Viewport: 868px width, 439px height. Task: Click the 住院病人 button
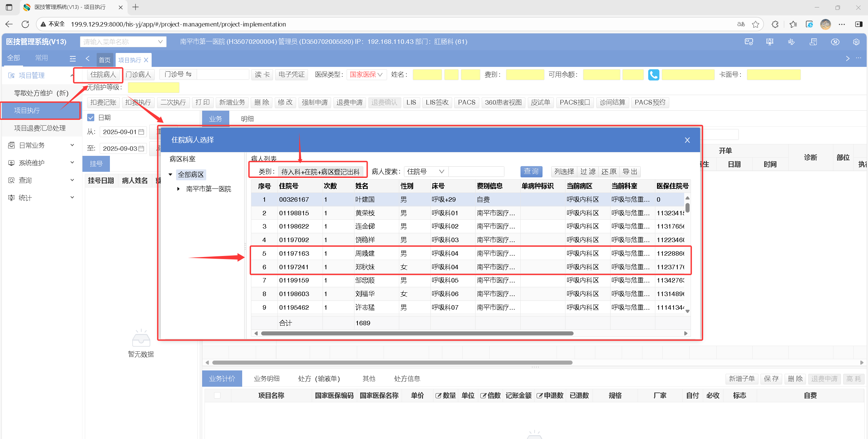pyautogui.click(x=103, y=74)
